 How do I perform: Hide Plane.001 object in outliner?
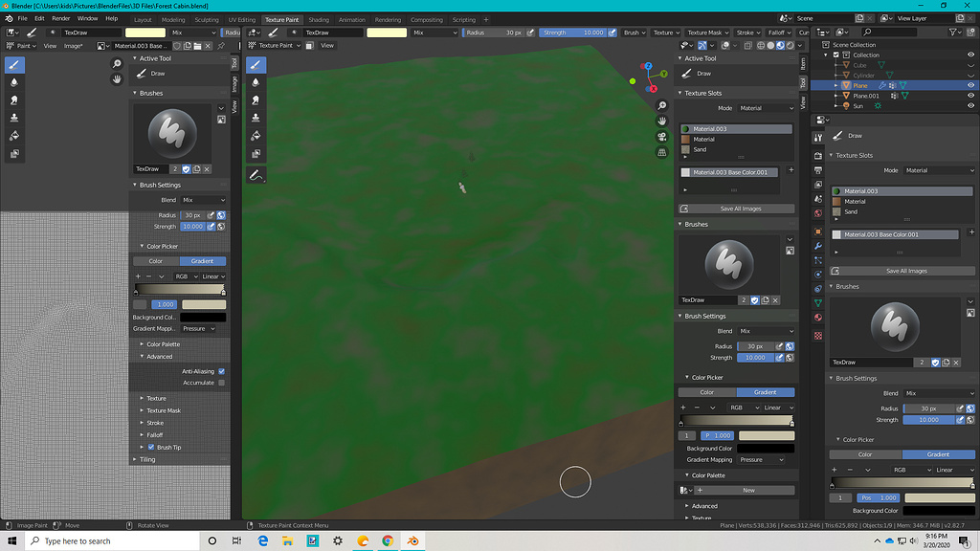click(970, 96)
